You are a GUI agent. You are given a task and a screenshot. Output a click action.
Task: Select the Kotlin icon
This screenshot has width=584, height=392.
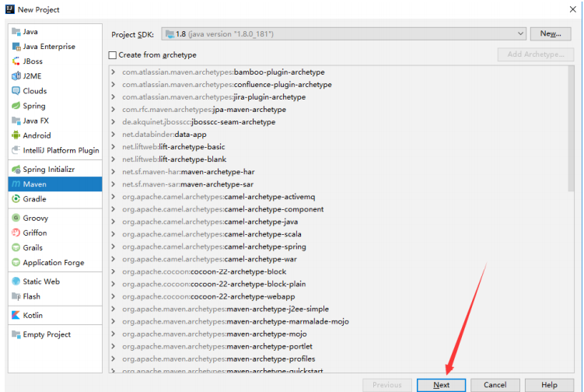click(x=16, y=315)
